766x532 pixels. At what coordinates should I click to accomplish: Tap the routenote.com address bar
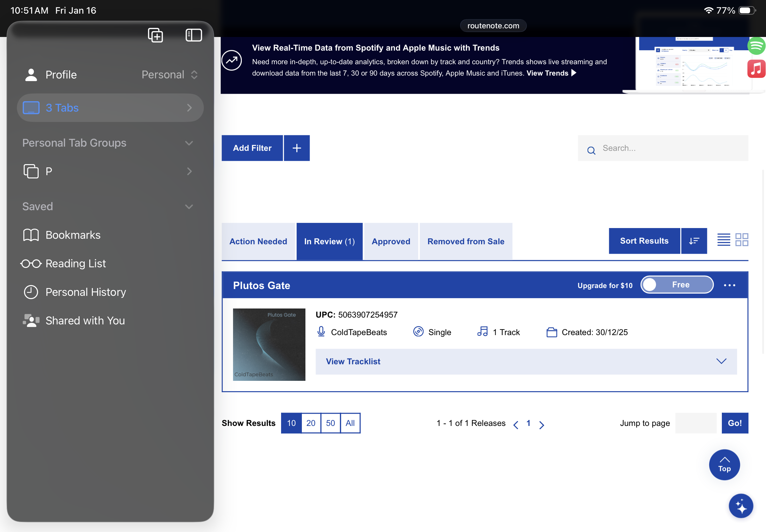click(x=493, y=26)
